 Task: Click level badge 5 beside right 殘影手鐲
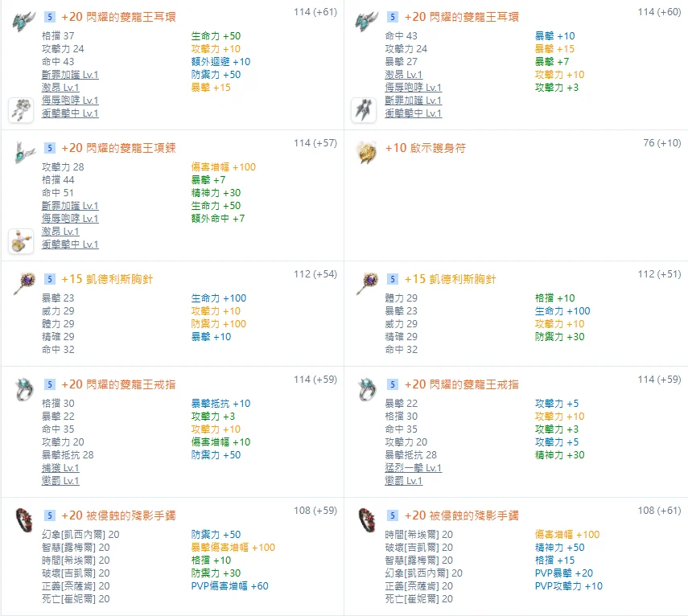392,515
